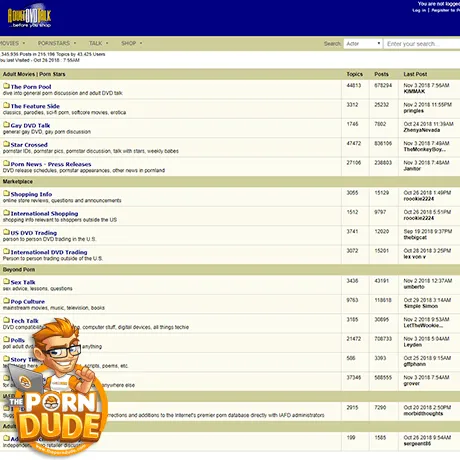Viewport: 460px width, 460px height.
Task: Open the Star Crossed forum
Action: (x=29, y=145)
